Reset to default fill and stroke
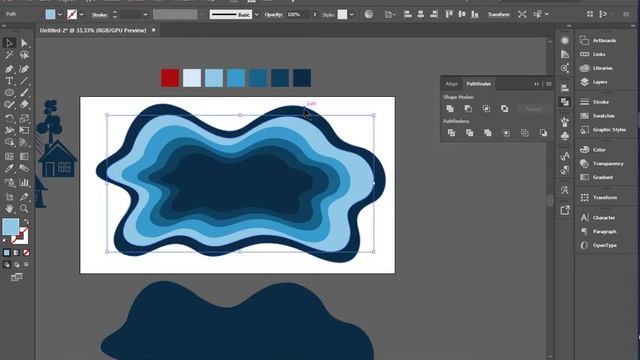Viewport: 640px width, 360px height. (x=5, y=241)
